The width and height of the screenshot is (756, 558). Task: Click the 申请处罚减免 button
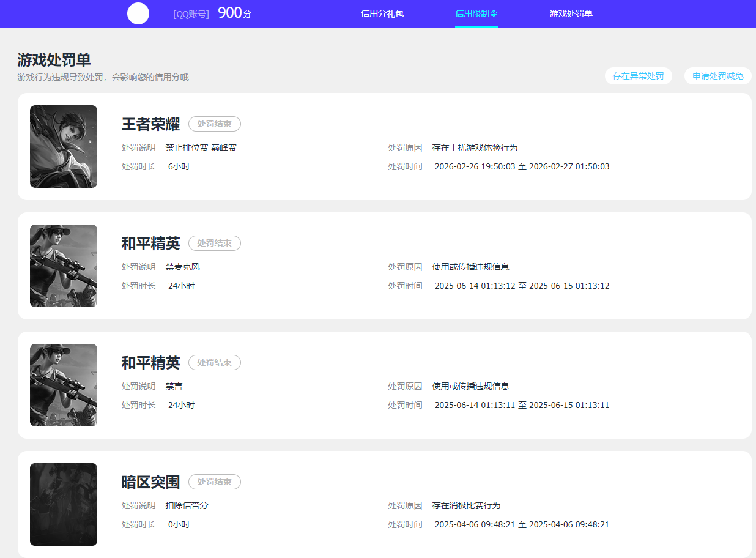(x=718, y=76)
